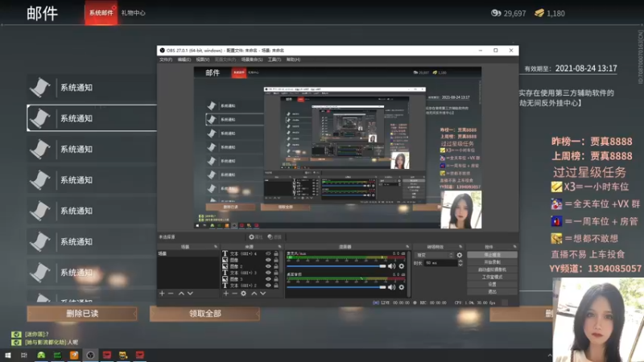Open Task View on the taskbar
The width and height of the screenshot is (644, 362).
pos(24,355)
